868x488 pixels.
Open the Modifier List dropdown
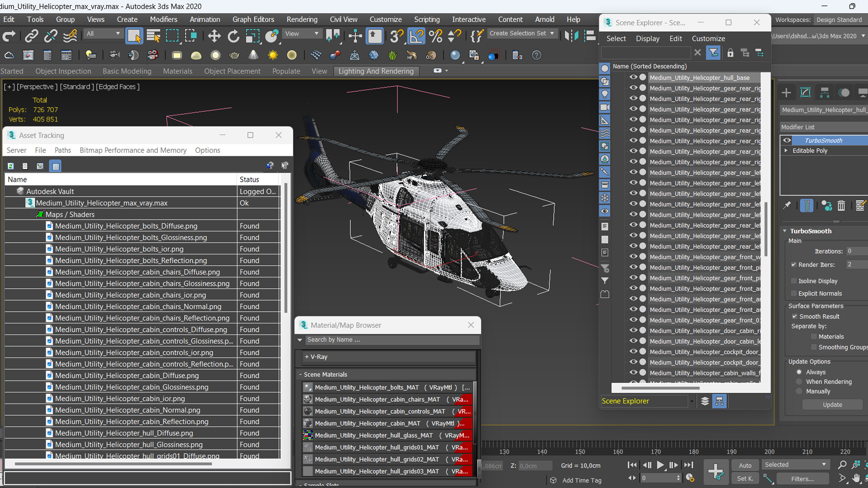pos(825,127)
